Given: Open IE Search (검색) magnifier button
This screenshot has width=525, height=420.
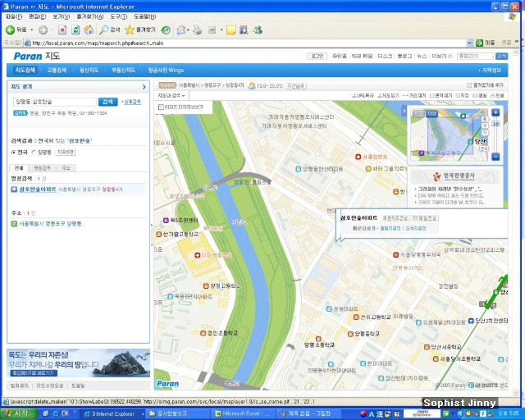Looking at the screenshot, I should [109, 30].
